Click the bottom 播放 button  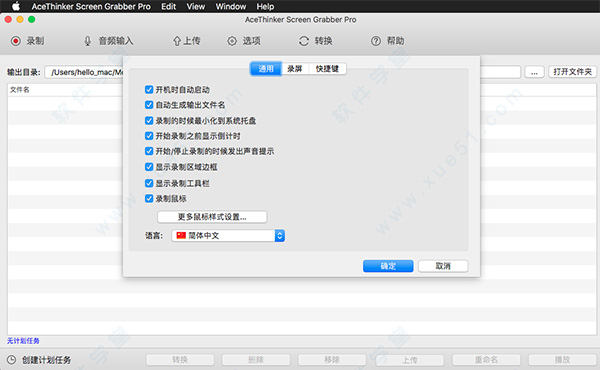tap(562, 360)
